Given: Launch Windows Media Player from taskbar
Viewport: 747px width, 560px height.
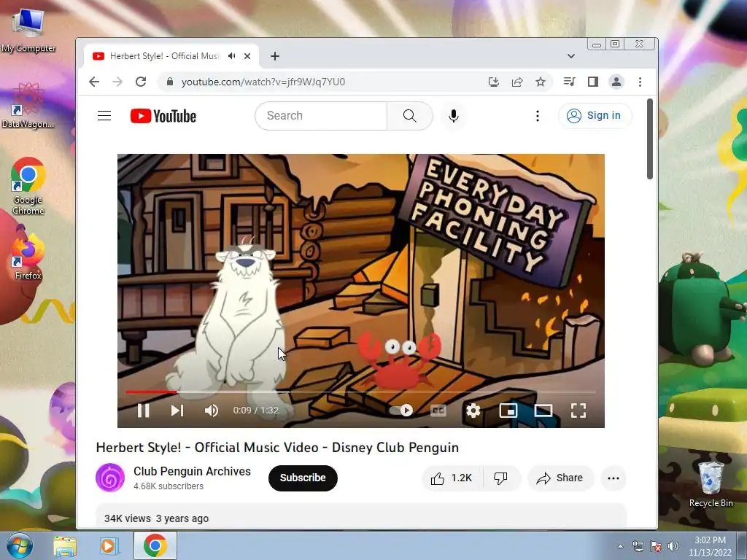Looking at the screenshot, I should point(108,546).
